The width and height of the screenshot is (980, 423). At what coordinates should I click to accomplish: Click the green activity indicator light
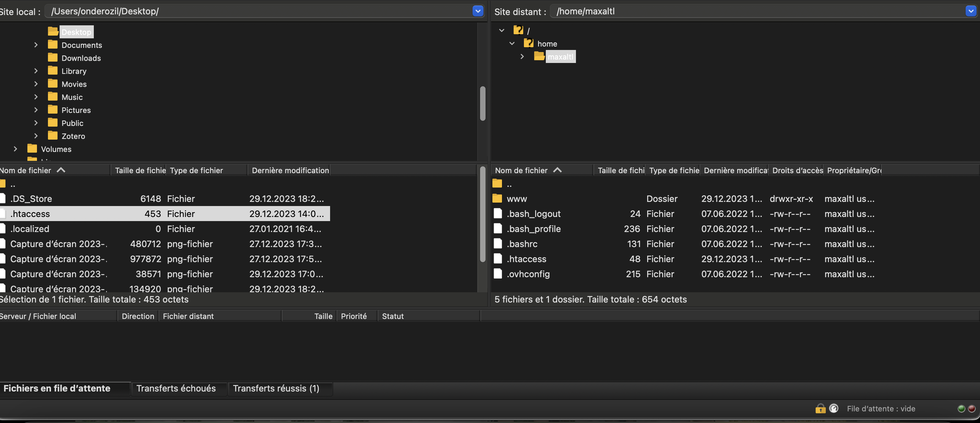[962, 409]
